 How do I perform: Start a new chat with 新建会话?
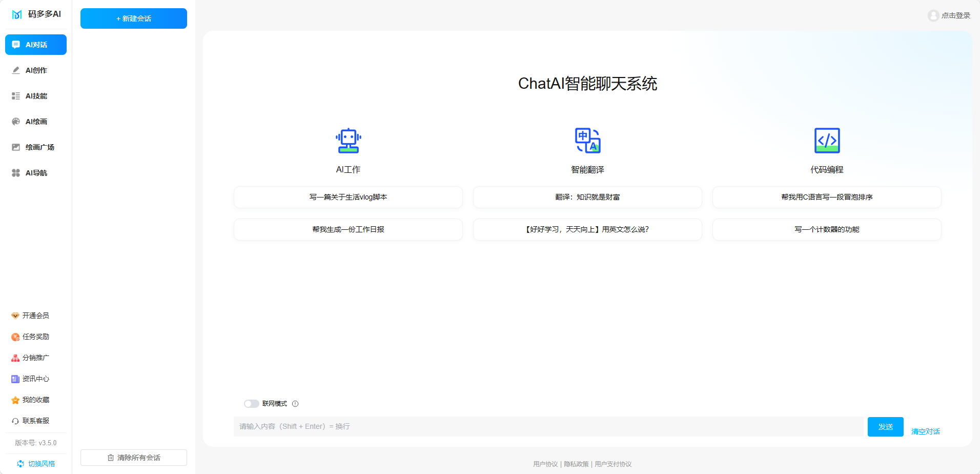134,18
